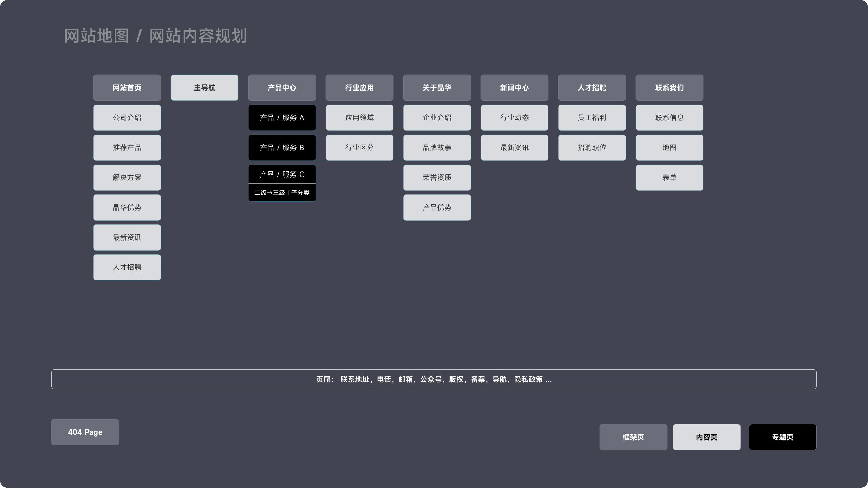868x488 pixels.
Task: Click the 应用领域 box
Action: pos(359,118)
